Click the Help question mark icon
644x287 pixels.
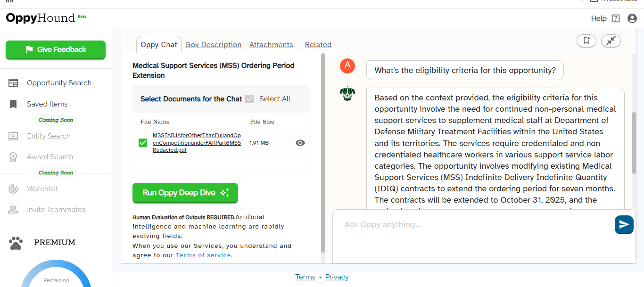615,18
